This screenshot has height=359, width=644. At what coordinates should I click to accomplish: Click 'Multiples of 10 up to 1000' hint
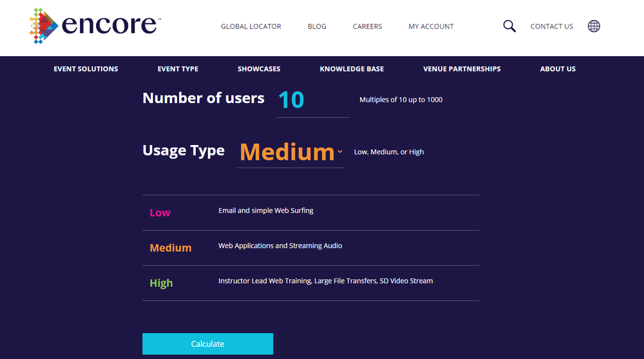[x=401, y=99]
